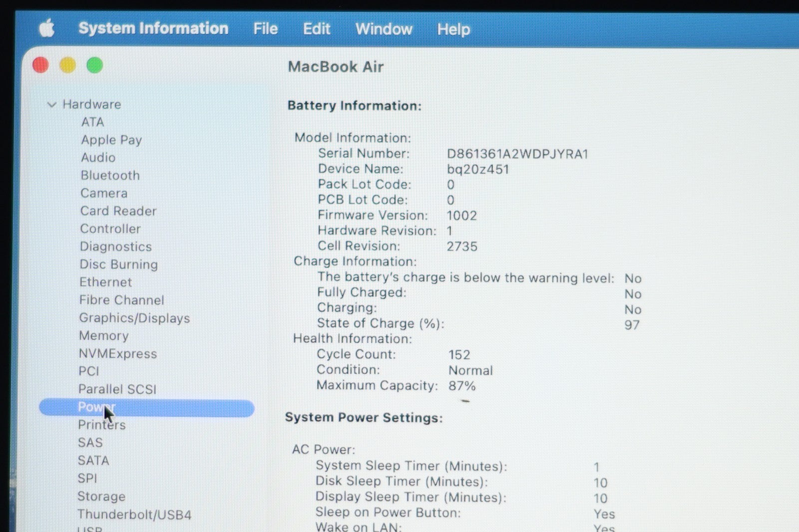
Task: Click the red close window button
Action: pos(40,65)
